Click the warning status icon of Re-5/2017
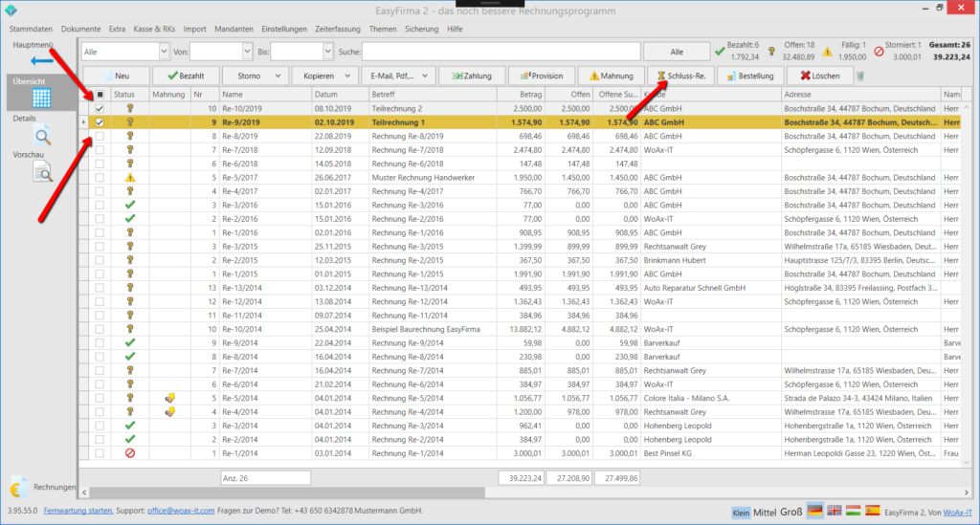 [x=130, y=177]
